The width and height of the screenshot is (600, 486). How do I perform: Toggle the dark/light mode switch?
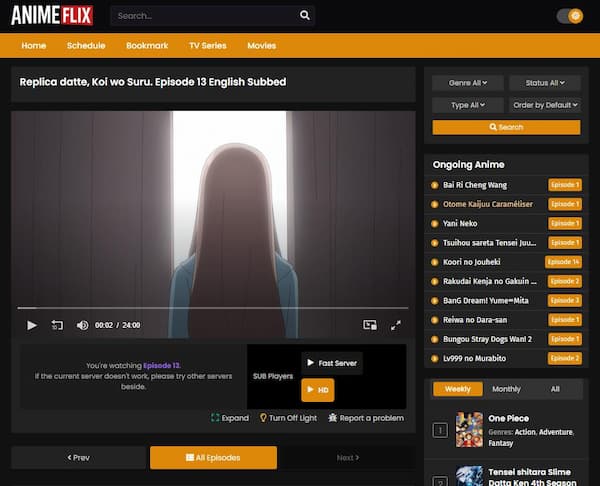click(x=570, y=16)
